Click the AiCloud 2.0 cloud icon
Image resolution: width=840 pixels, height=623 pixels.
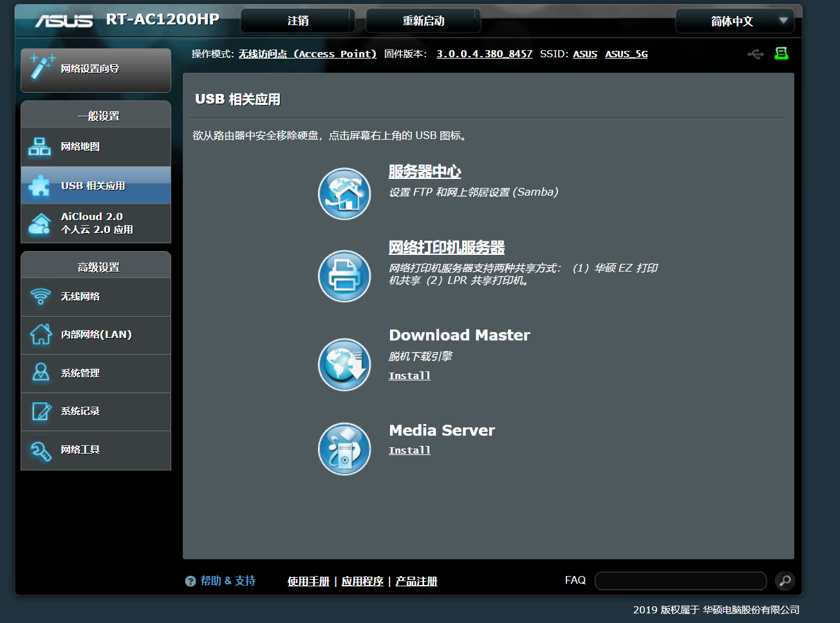point(39,223)
